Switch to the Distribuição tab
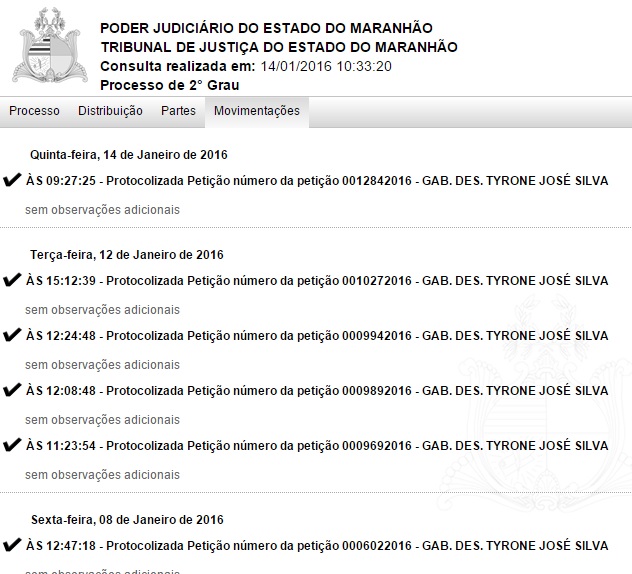 [110, 111]
